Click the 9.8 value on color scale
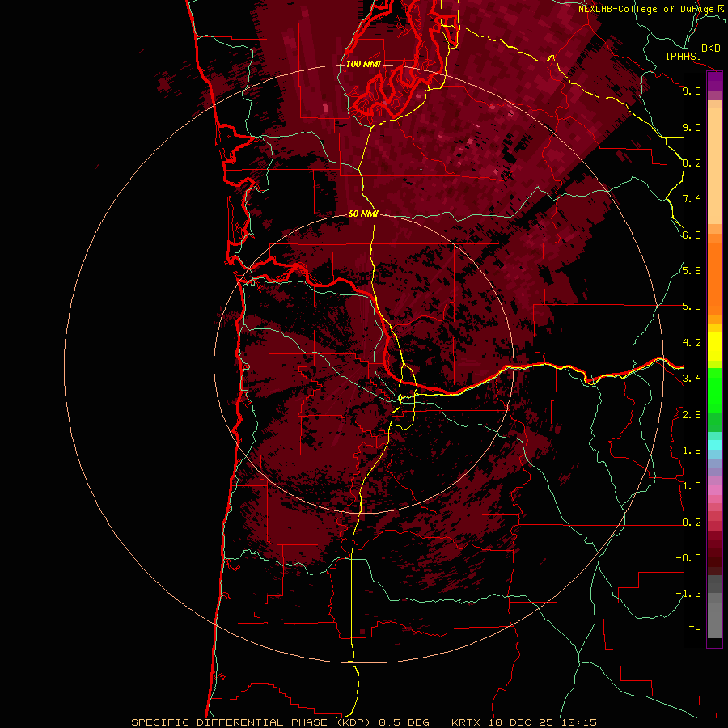Viewport: 728px width, 728px height. pyautogui.click(x=692, y=91)
